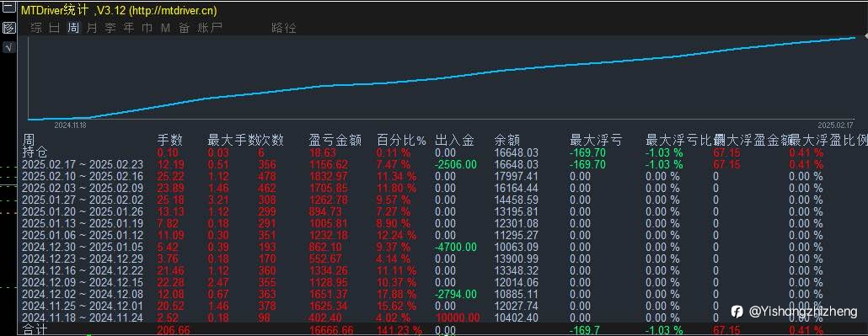This screenshot has width=868, height=336.
Task: Click the 最大浮亏 column header
Action: (596, 140)
